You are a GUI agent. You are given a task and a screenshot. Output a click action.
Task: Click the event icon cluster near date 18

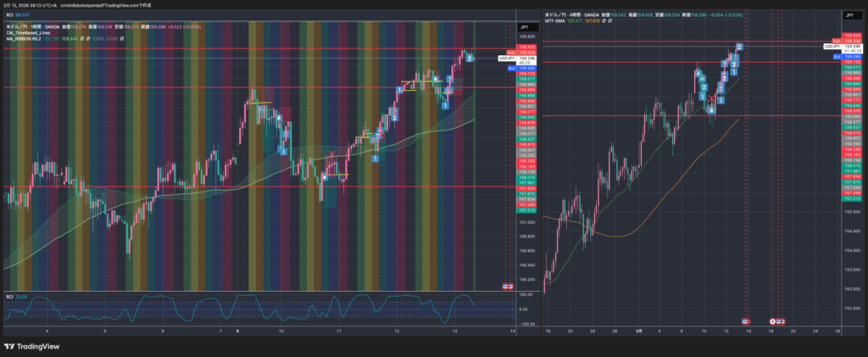[777, 321]
